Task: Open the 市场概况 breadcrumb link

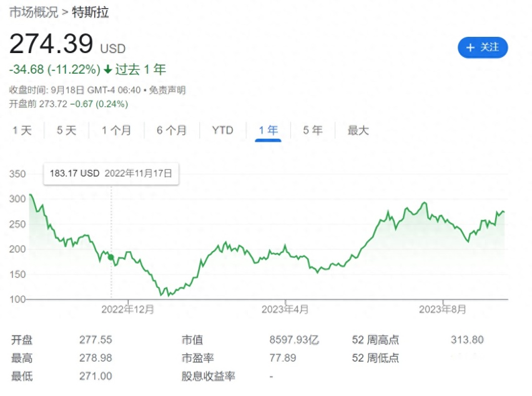Action: (x=34, y=12)
